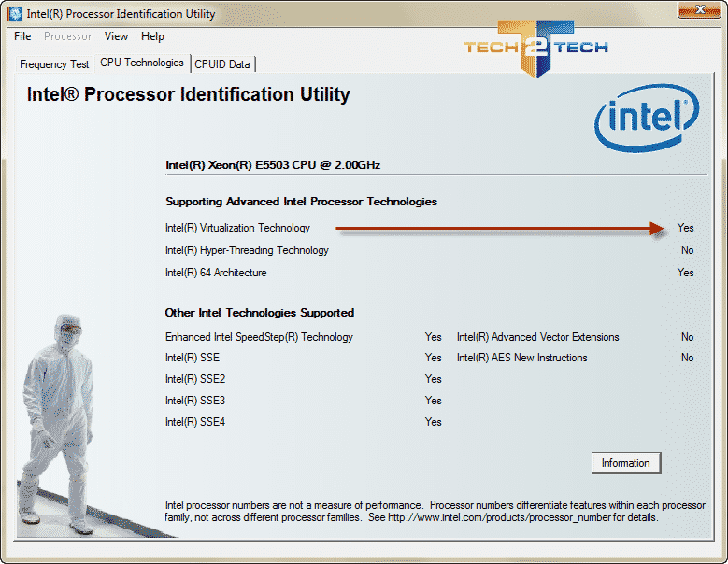Select the CPU Technologies tab
The image size is (728, 564).
point(141,63)
